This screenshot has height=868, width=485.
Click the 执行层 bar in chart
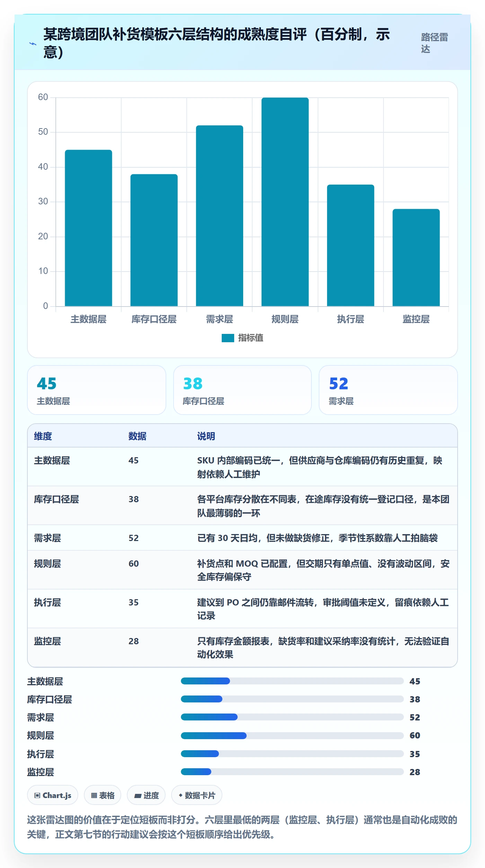(351, 245)
